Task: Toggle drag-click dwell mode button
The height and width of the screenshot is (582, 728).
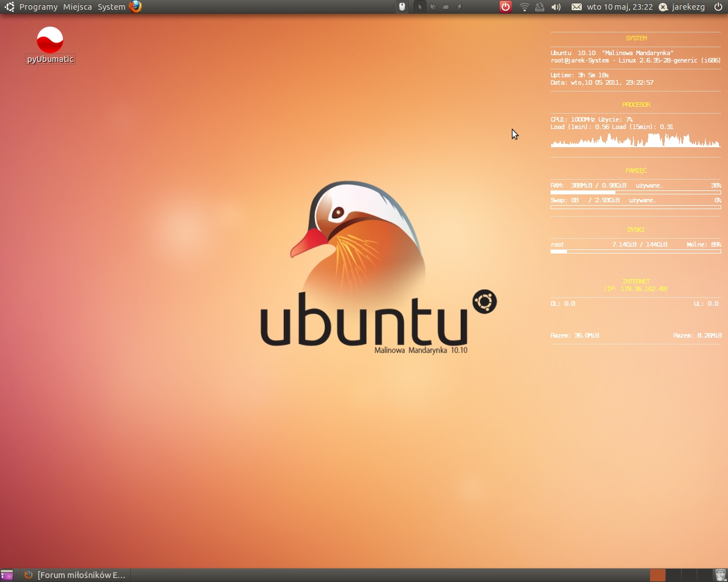Action: tap(446, 7)
